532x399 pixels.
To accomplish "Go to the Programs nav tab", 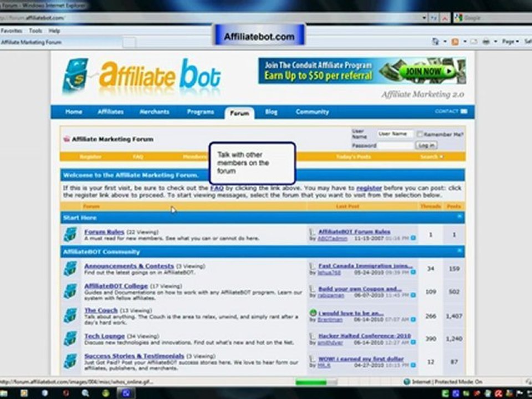I will coord(201,111).
